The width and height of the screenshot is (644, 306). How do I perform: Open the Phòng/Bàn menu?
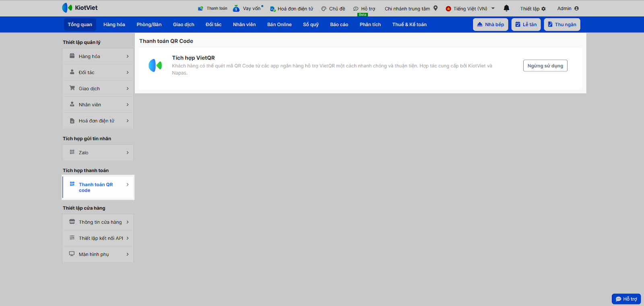coord(149,25)
